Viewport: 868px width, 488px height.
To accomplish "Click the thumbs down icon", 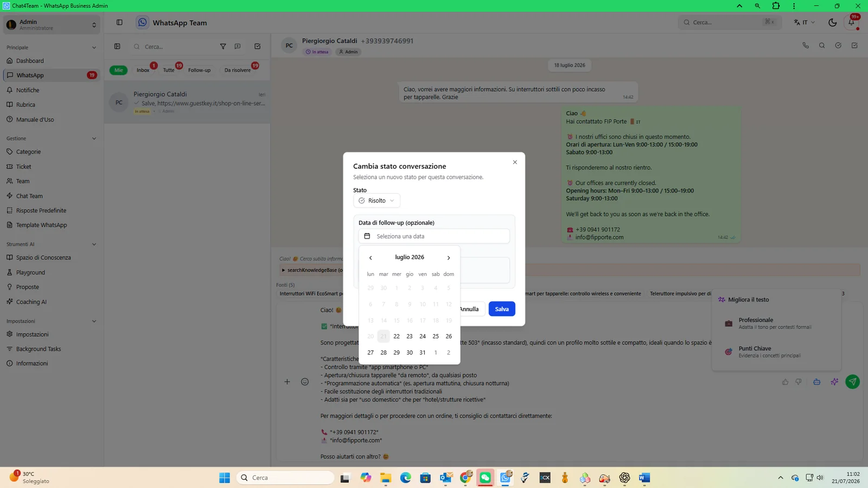I will [799, 382].
